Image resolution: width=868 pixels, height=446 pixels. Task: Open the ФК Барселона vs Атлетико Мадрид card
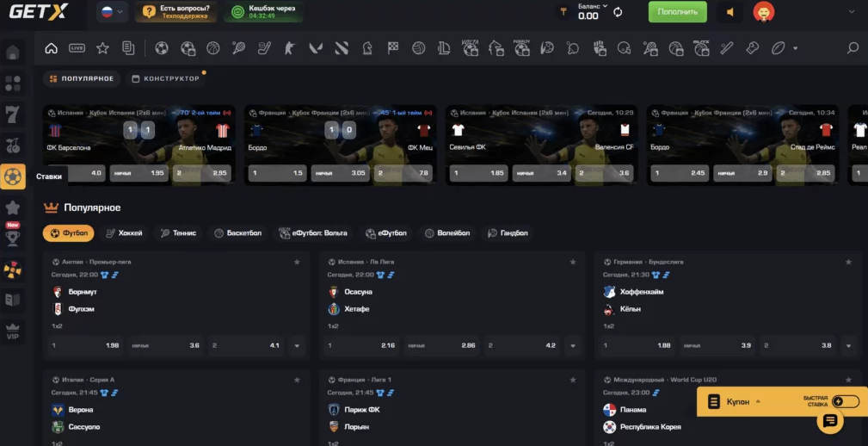(139, 138)
